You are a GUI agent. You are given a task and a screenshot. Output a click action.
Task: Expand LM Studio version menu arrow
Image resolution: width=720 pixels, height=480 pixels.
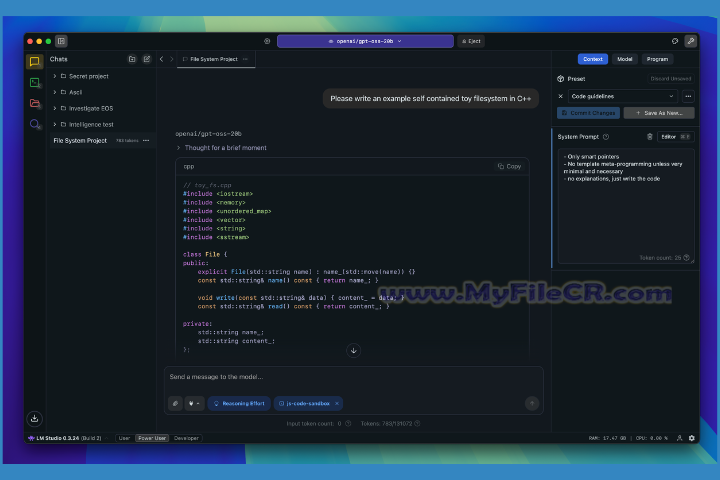pos(107,438)
